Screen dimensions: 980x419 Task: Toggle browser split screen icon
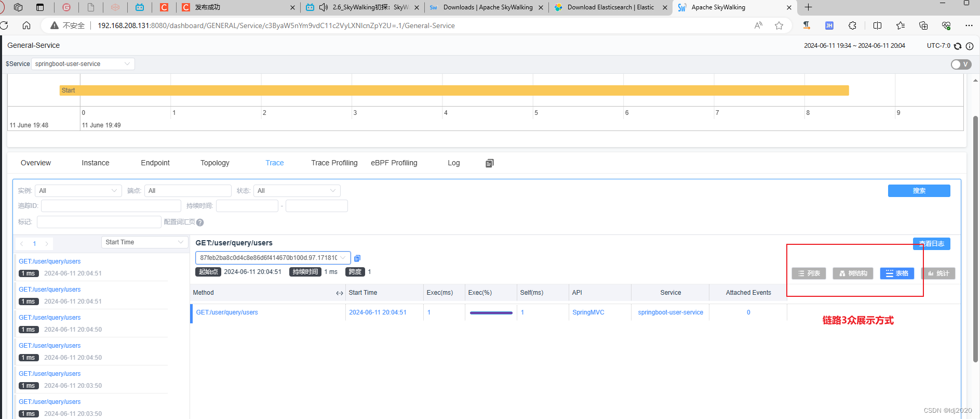878,25
